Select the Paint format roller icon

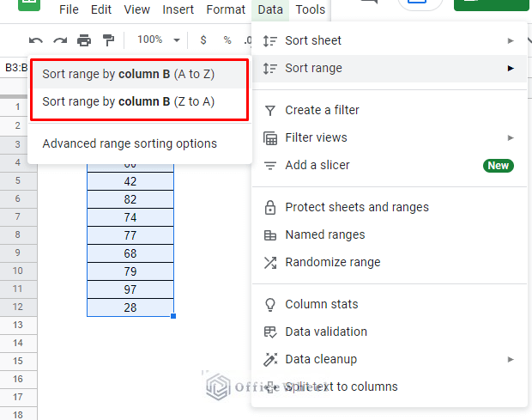click(x=108, y=40)
